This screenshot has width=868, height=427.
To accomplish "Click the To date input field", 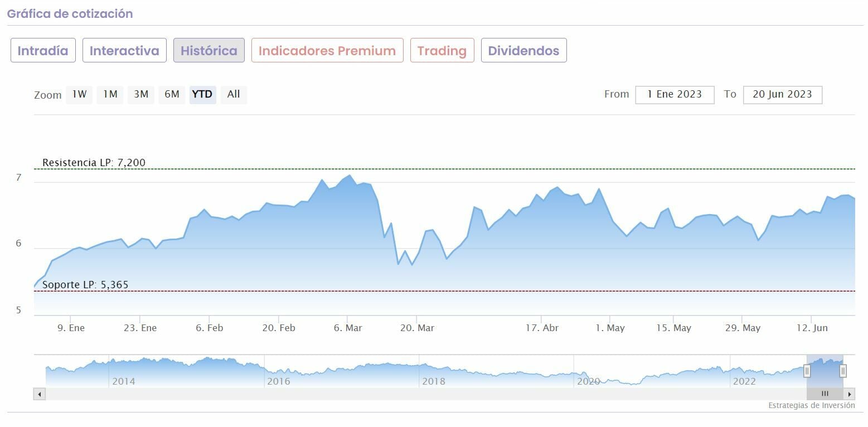I will click(782, 94).
